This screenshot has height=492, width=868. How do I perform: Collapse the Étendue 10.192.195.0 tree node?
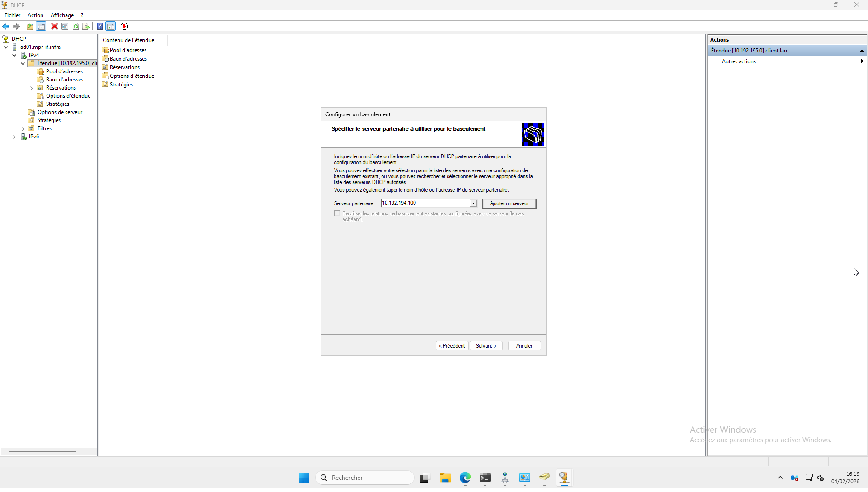pos(23,64)
